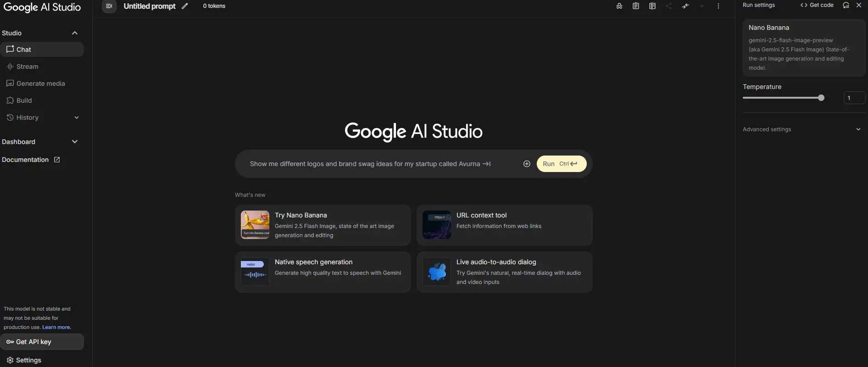
Task: Expand Advanced settings
Action: (802, 129)
